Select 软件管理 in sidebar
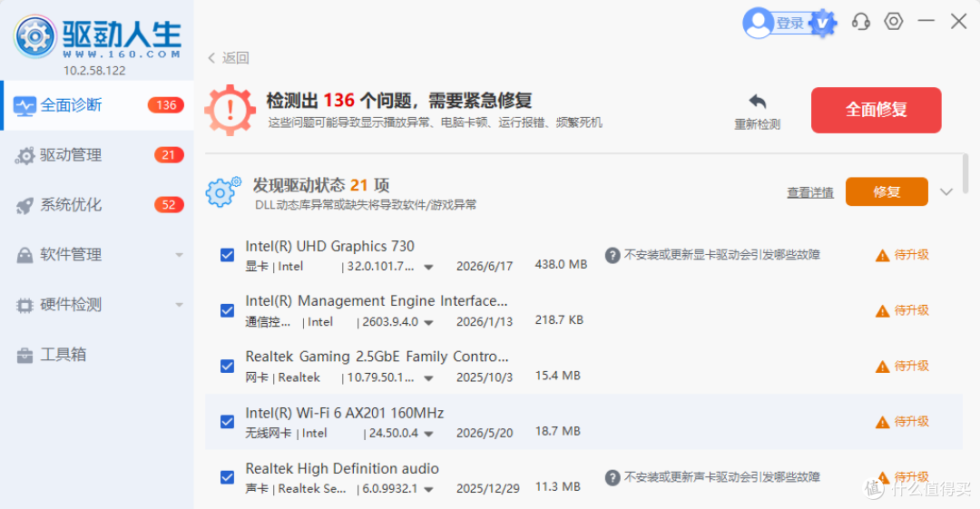This screenshot has height=509, width=980. [97, 255]
